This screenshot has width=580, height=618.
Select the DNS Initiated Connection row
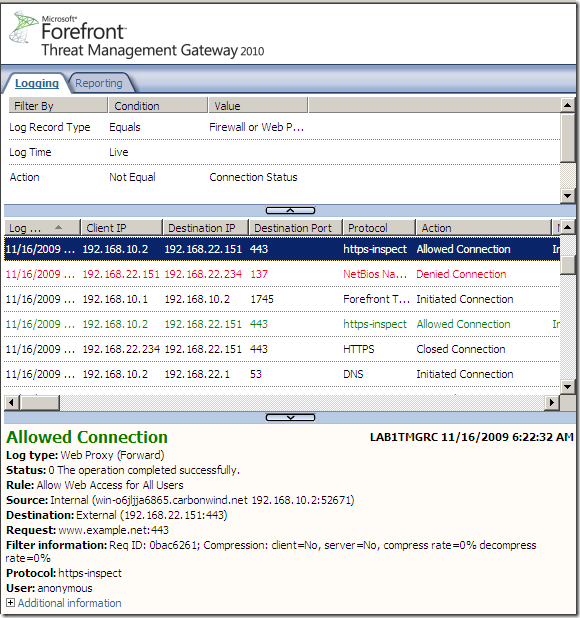click(282, 374)
